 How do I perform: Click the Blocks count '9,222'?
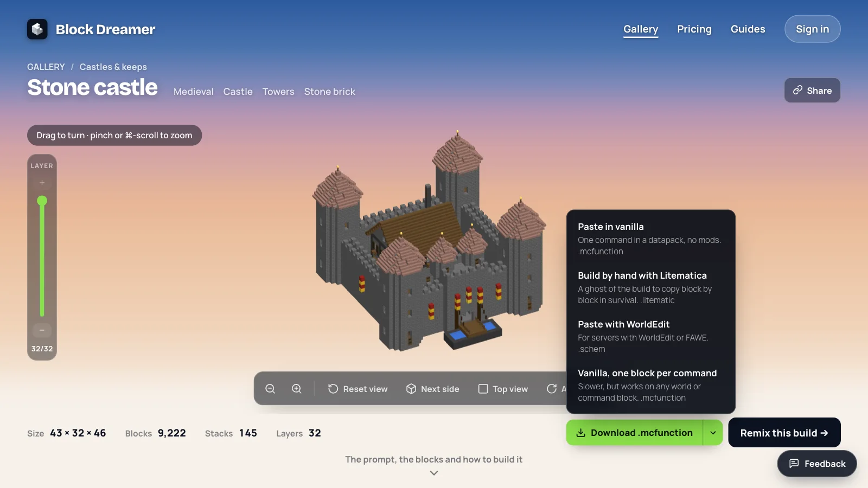[172, 433]
